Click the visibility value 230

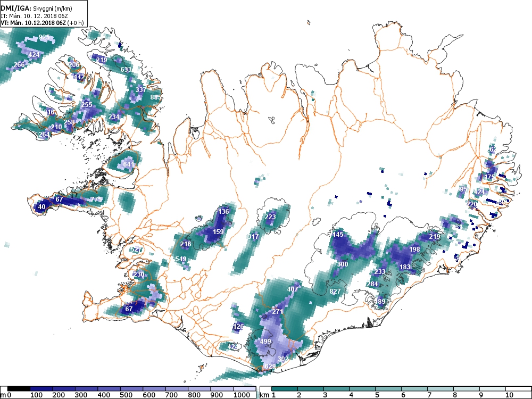[139, 275]
